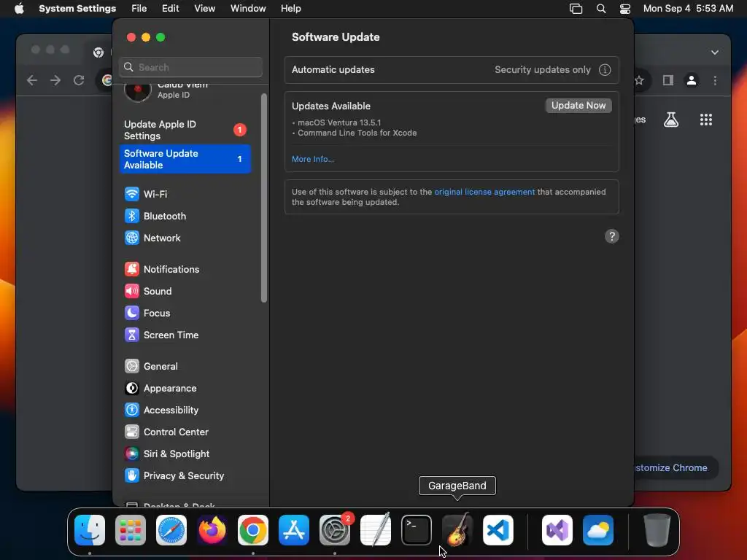The image size is (747, 560).
Task: Open Launchpad from the Dock
Action: (x=131, y=530)
